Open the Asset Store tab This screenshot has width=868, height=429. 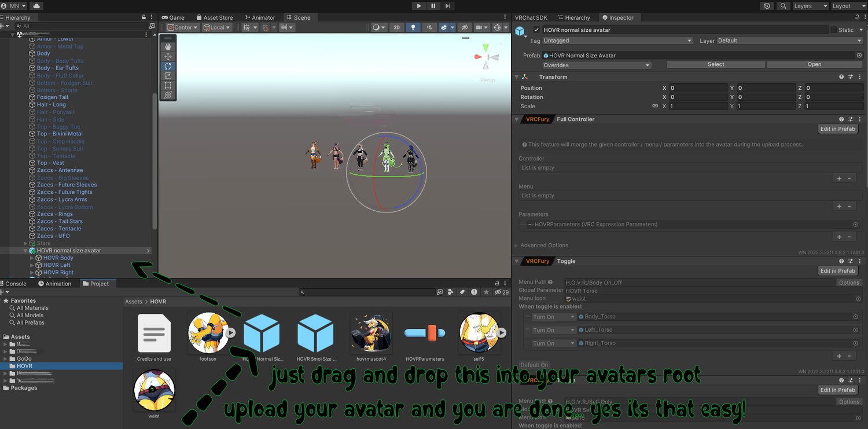tap(215, 17)
